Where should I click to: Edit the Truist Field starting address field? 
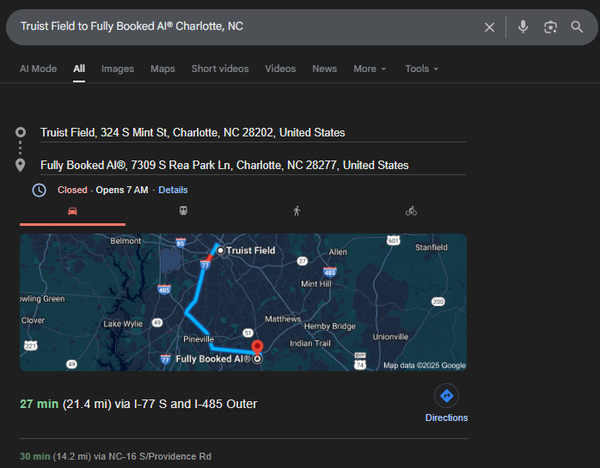253,133
